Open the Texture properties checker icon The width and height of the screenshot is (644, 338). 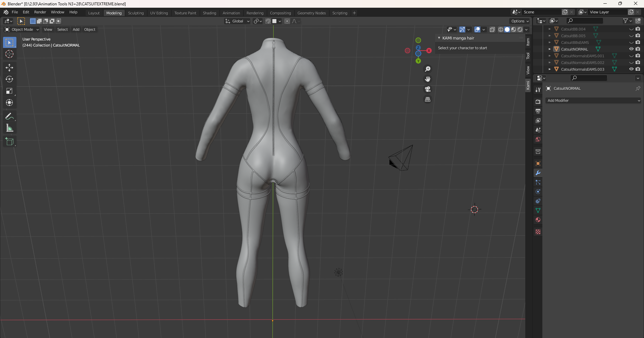(538, 232)
